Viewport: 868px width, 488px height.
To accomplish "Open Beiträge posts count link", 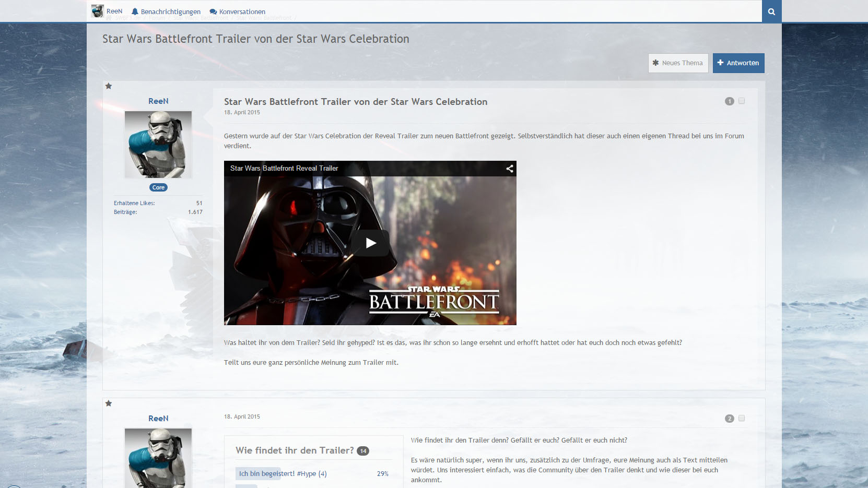I will [125, 212].
